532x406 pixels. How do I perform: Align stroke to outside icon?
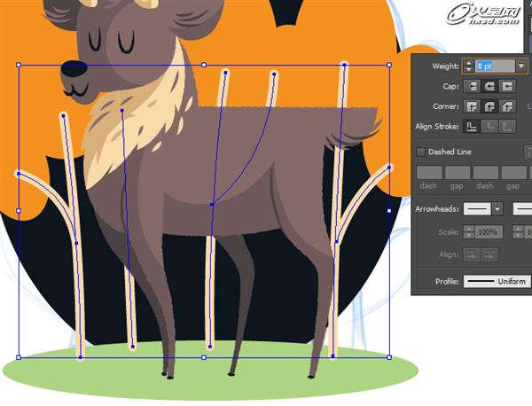click(x=507, y=127)
